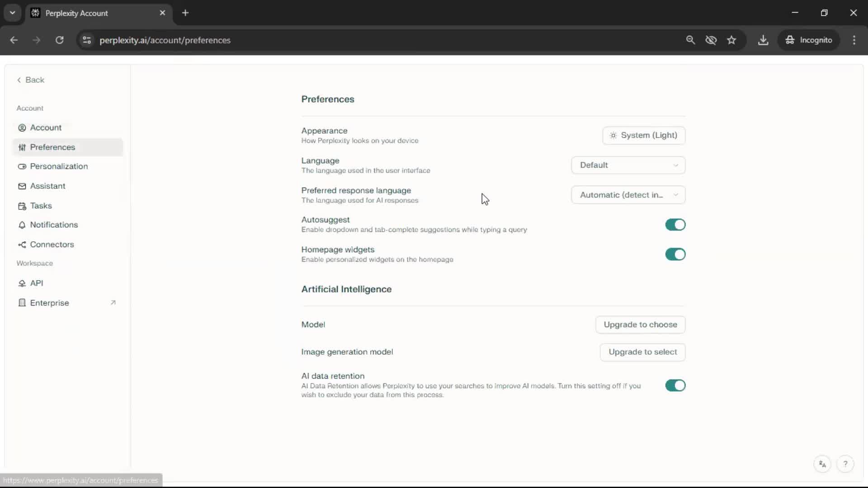The height and width of the screenshot is (488, 868).
Task: Turn off the Homepage widgets toggle
Action: click(x=675, y=254)
